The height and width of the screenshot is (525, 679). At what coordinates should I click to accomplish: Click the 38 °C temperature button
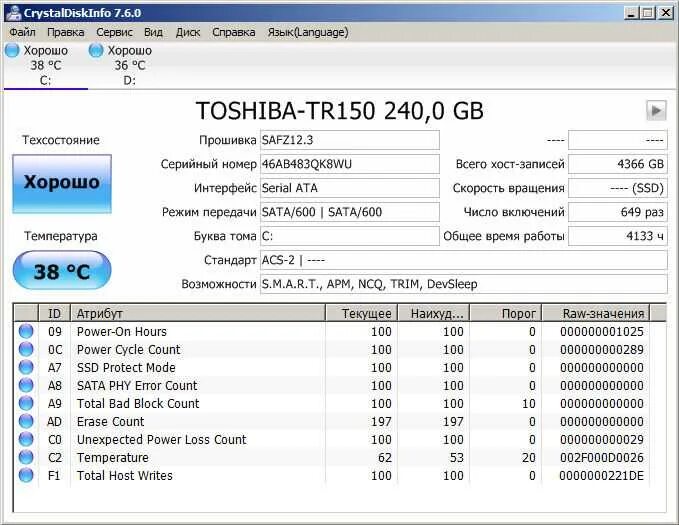point(62,270)
